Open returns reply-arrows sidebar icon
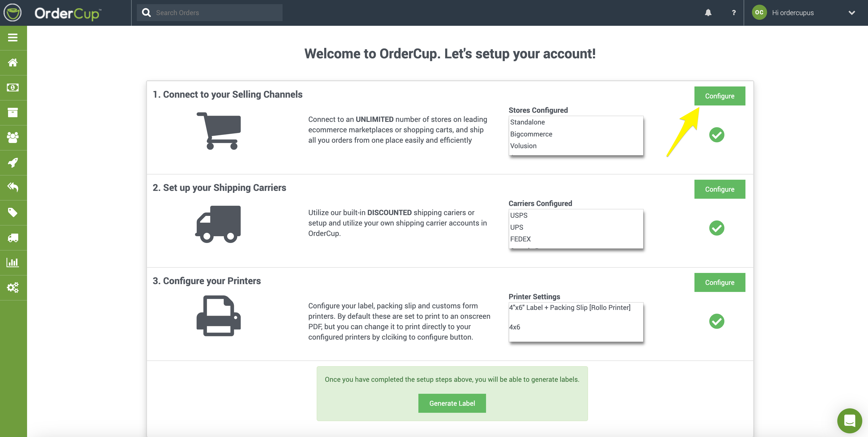Screen dimensions: 868x437 tap(13, 187)
